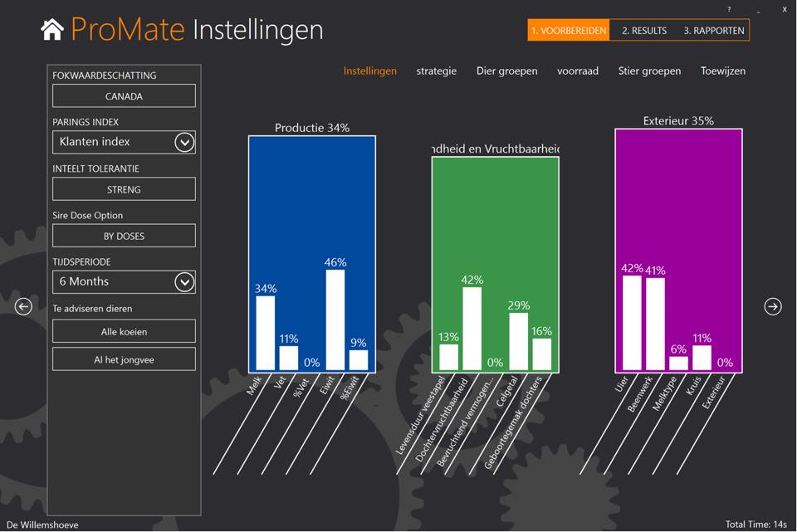The height and width of the screenshot is (532, 797).
Task: Click the De Willemshoeve farm name
Action: [42, 525]
